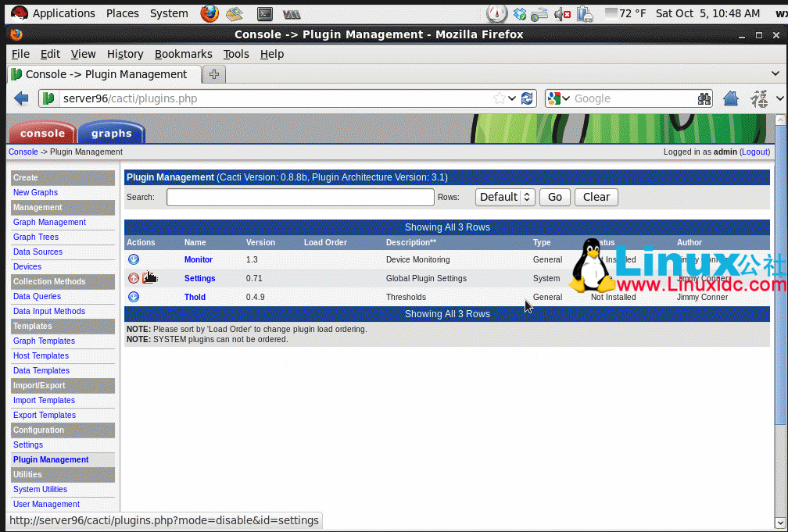Navigate back using the Firefox back arrow
788x532 pixels.
coord(21,98)
